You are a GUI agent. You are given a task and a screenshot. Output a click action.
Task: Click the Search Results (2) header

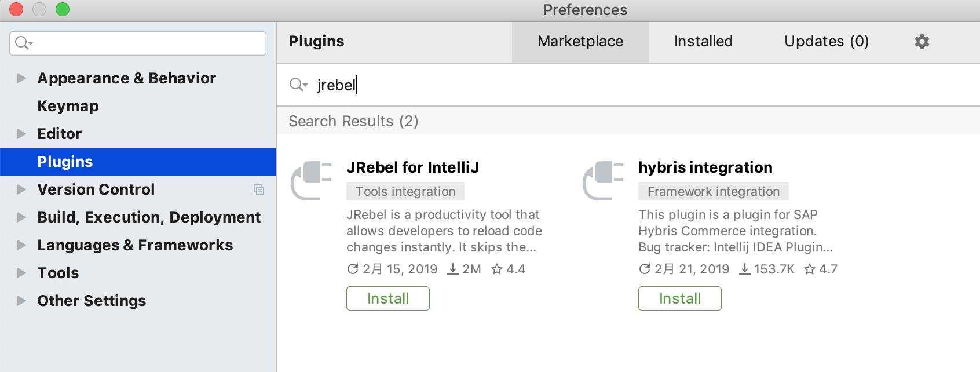353,121
